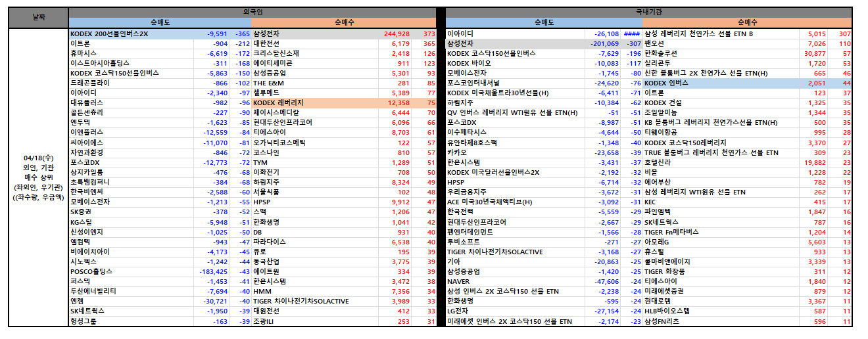Click the POSCO홀딩스 cell

coord(131,271)
